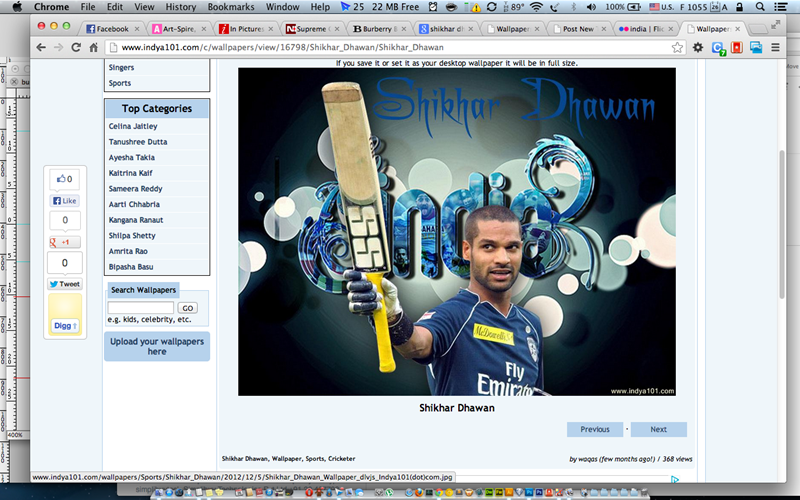Image resolution: width=800 pixels, height=500 pixels.
Task: Open the Sports category link
Action: coord(120,83)
